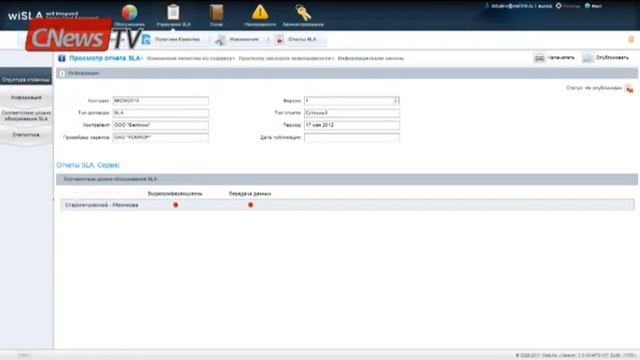Image resolution: width=640 pixels, height=360 pixels.
Task: Click the Политики Качества toolbar icon
Action: (146, 40)
